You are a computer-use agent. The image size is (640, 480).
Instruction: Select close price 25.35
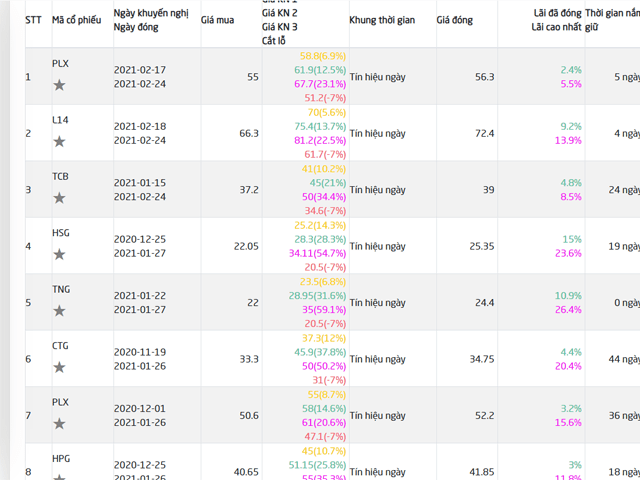coord(482,246)
